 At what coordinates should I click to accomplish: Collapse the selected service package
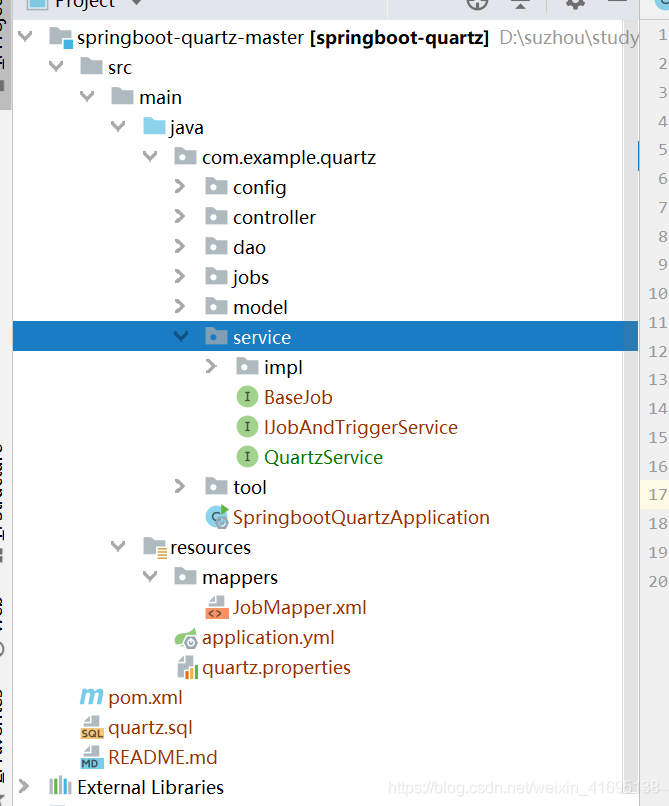(181, 336)
